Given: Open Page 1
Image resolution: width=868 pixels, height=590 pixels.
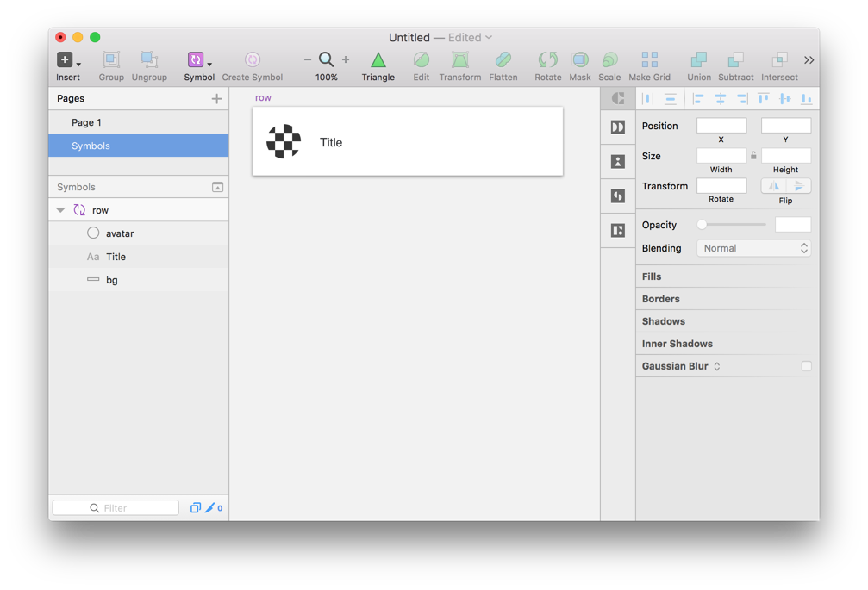Looking at the screenshot, I should tap(139, 122).
